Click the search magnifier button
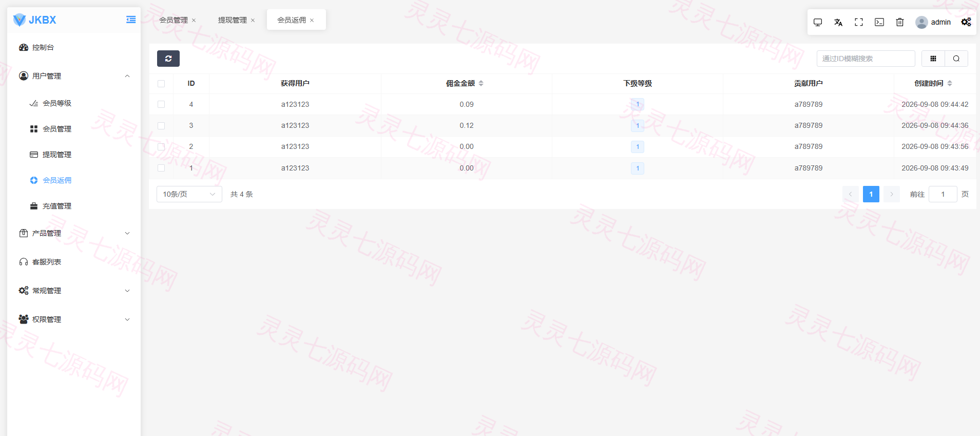The image size is (980, 436). pyautogui.click(x=956, y=59)
